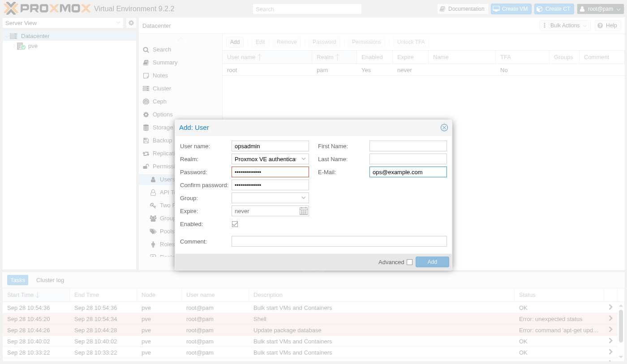Open Documentation
Viewport: 627px width, 364px height.
(x=463, y=9)
